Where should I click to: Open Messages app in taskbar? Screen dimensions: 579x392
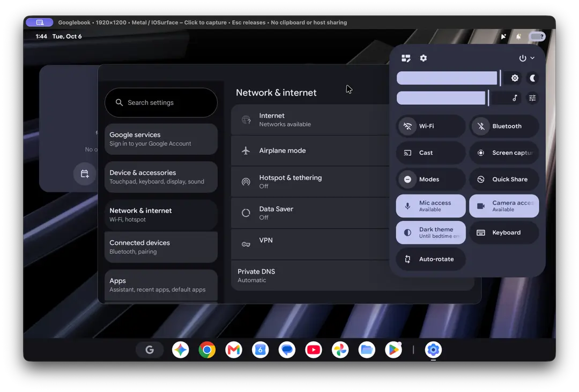287,350
